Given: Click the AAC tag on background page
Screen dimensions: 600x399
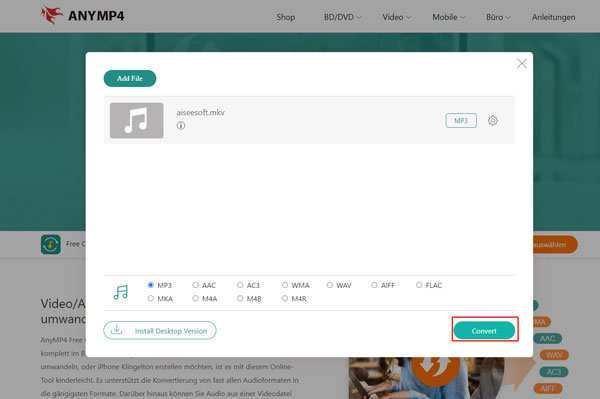Looking at the screenshot, I should pos(548,339).
